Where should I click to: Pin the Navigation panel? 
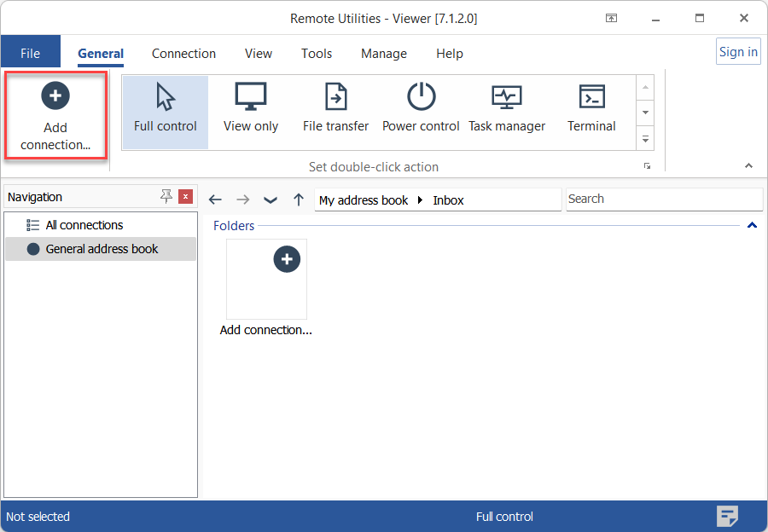(166, 197)
